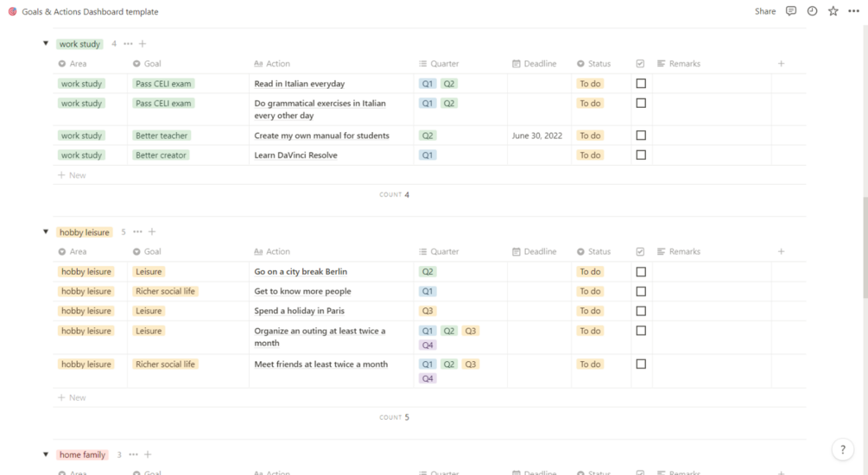The width and height of the screenshot is (868, 475).
Task: Open page history clock icon
Action: pos(812,11)
